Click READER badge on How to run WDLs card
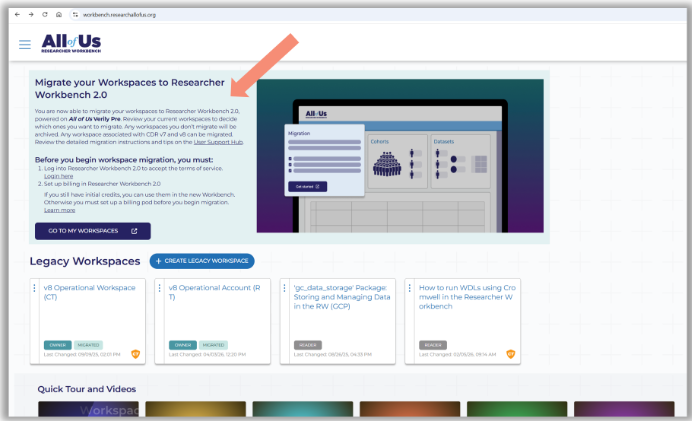 pos(433,345)
